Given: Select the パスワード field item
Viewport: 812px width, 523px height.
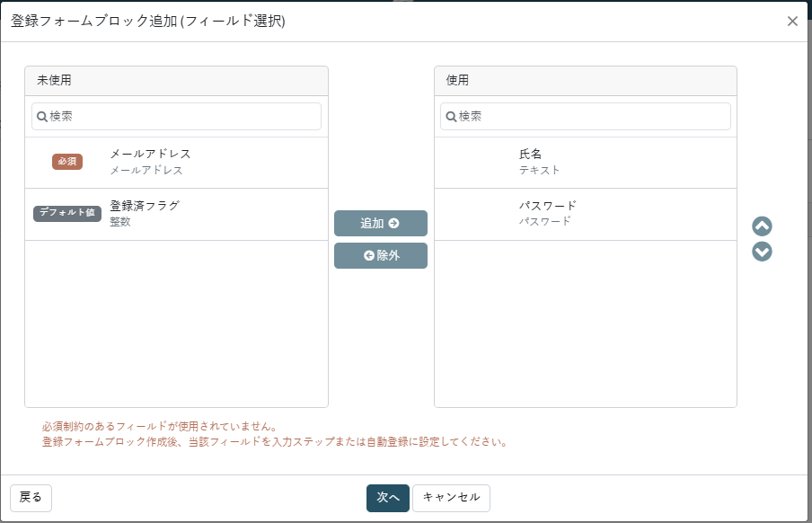Looking at the screenshot, I should [586, 214].
